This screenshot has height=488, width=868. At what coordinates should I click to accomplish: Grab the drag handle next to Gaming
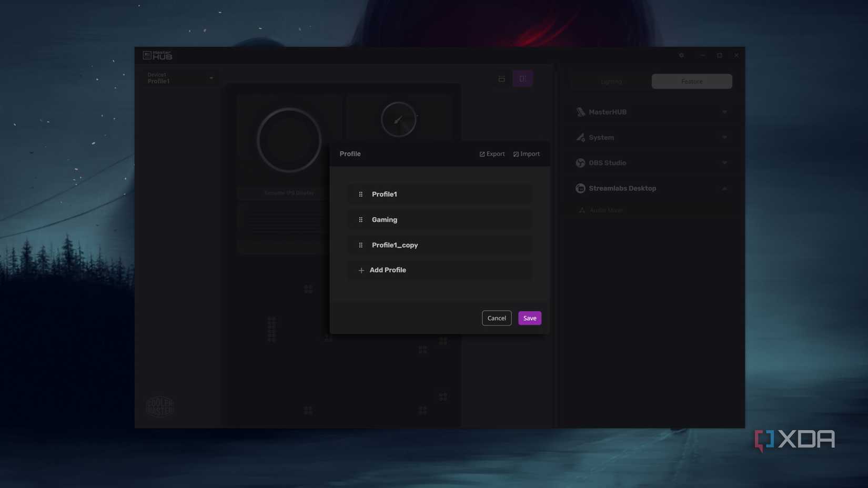pos(361,219)
